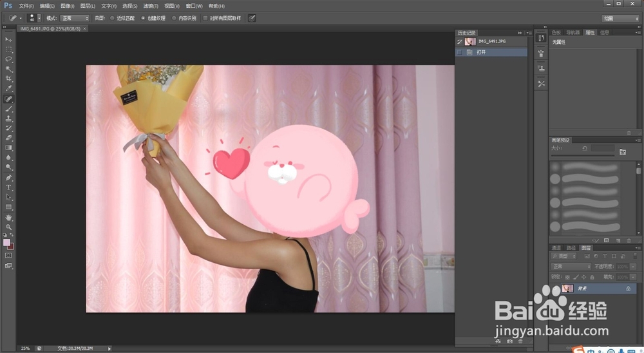Select the Pen tool
This screenshot has height=353, width=644.
click(x=8, y=178)
